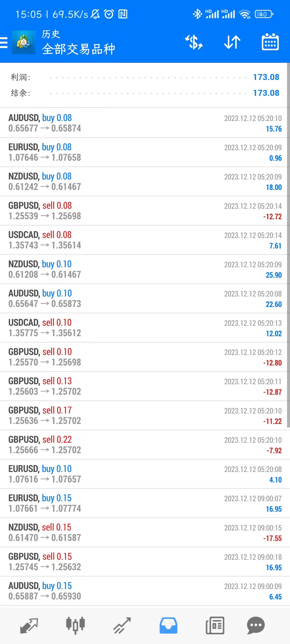This screenshot has width=290, height=644.
Task: Switch to the Quotes tab
Action: click(x=29, y=626)
